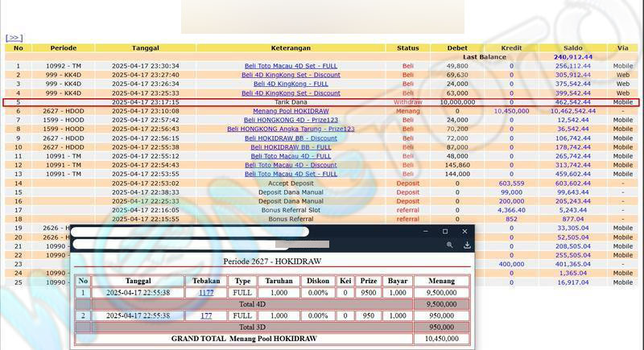Viewport: 644px width, 350px height.
Task: Open Beli HONGKONG Angka Tarung - Prize123
Action: coord(291,129)
